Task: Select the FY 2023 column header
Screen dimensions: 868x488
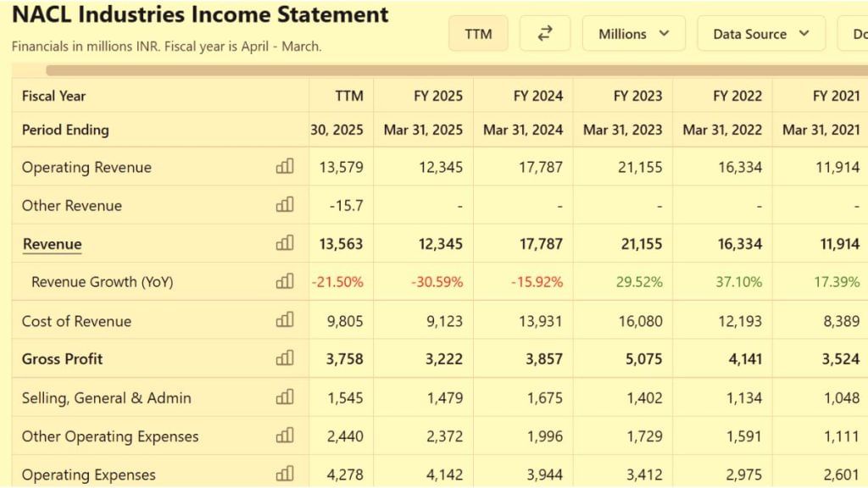Action: point(637,96)
